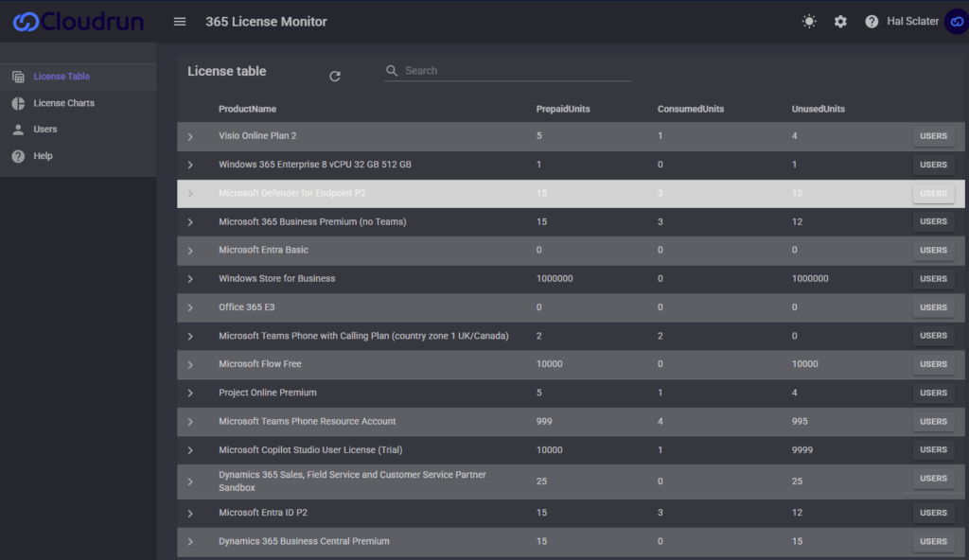
Task: Click the License Charts pie icon in sidebar
Action: point(18,103)
